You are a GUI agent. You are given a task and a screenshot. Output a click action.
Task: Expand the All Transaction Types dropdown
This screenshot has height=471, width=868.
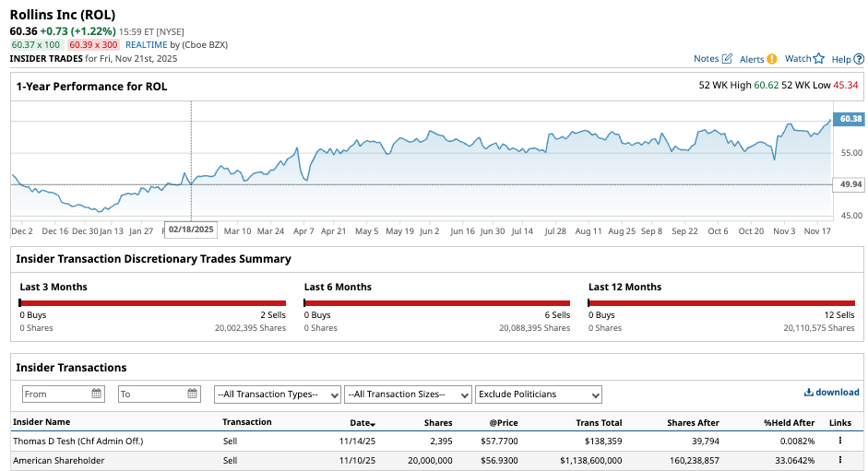[x=277, y=394]
